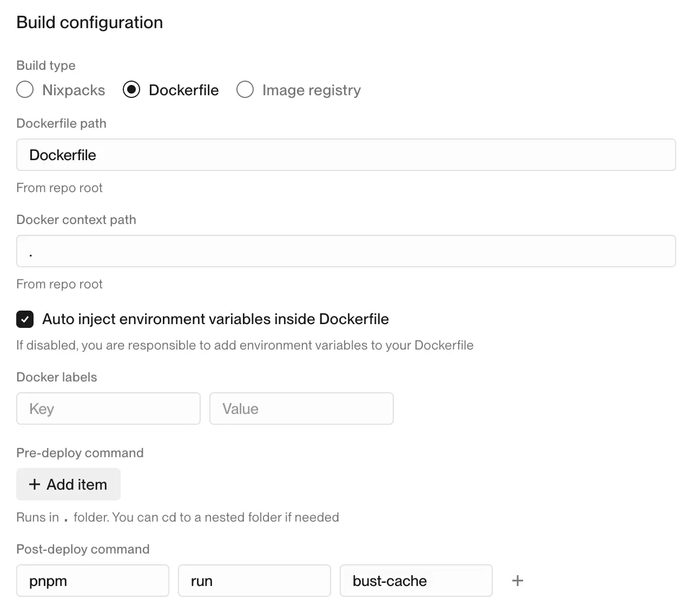Select the Dockerfile radio button circle
This screenshot has height=606, width=700.
click(x=131, y=90)
